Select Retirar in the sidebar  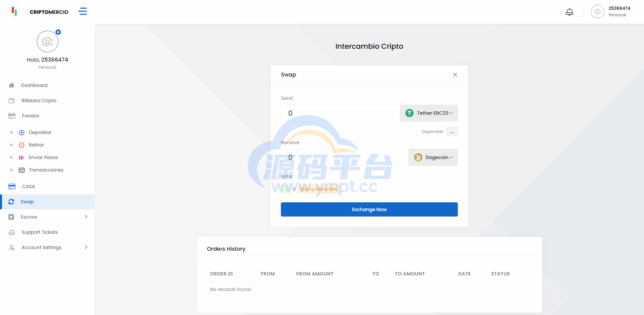point(37,145)
